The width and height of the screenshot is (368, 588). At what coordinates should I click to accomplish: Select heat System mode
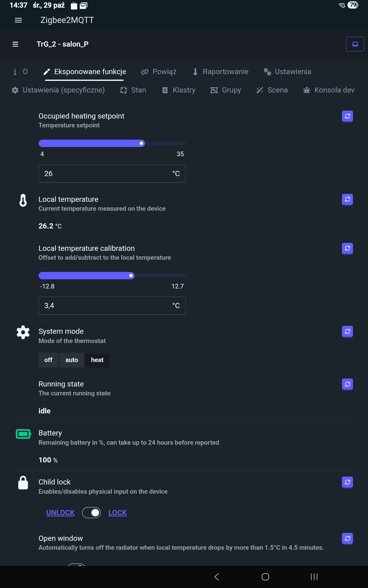click(x=97, y=360)
